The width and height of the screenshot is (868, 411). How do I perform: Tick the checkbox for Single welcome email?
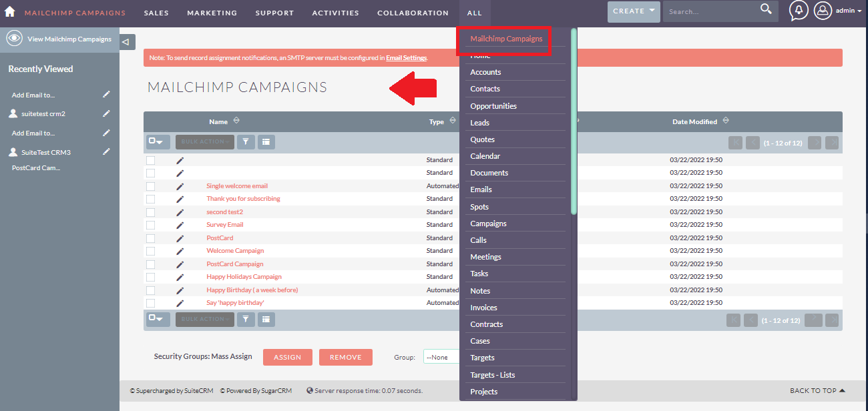click(x=150, y=186)
